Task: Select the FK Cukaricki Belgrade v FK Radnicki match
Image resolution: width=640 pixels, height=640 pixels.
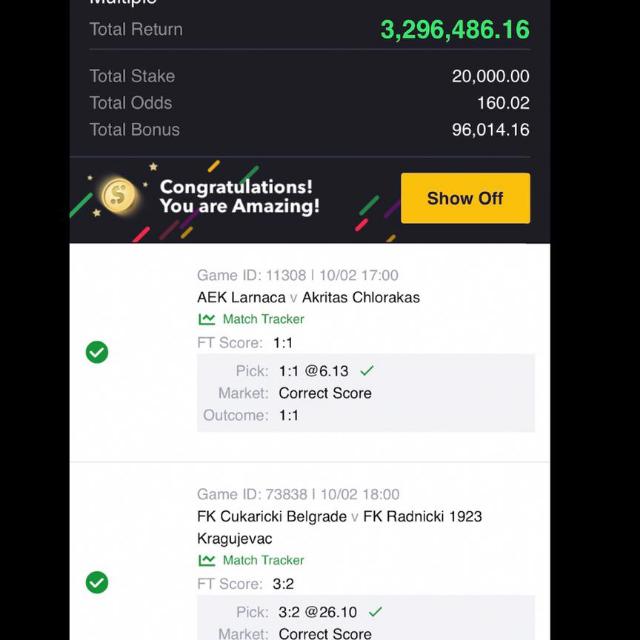Action: [340, 527]
